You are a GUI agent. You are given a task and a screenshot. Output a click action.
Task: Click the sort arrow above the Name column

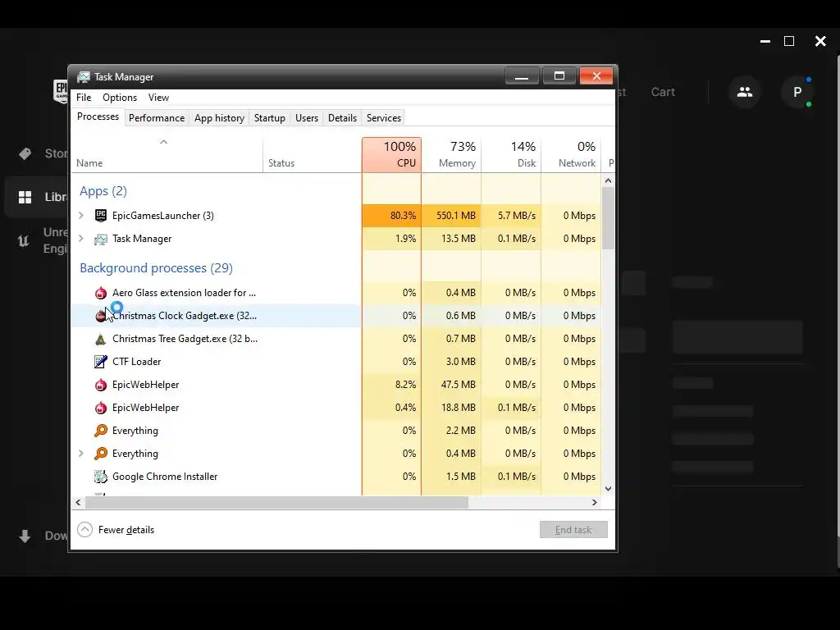(x=164, y=142)
